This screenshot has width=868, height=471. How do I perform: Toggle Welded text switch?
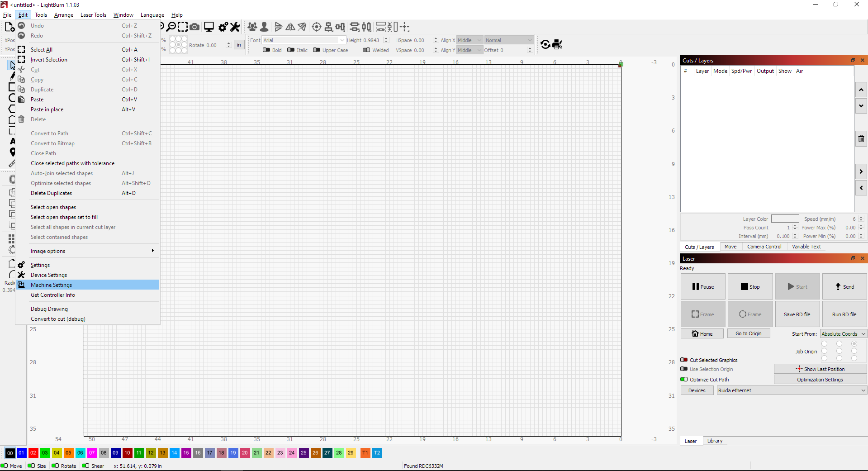click(x=366, y=50)
